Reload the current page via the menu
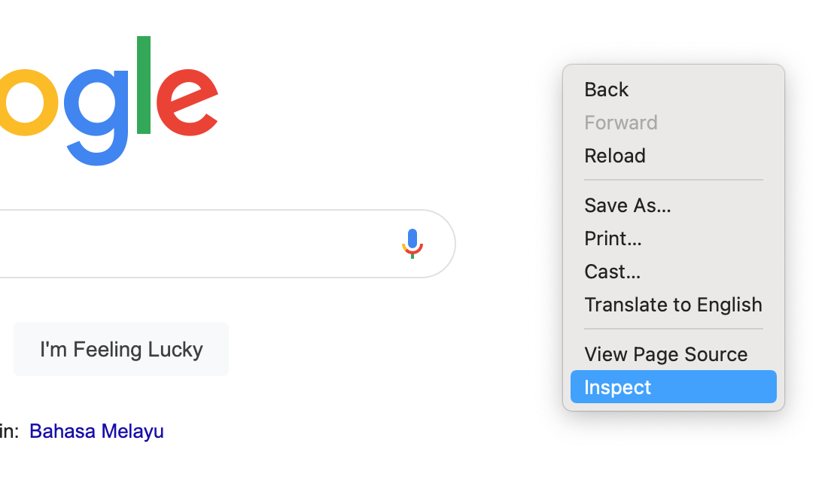Viewport: 828px width, 504px height. click(x=614, y=156)
